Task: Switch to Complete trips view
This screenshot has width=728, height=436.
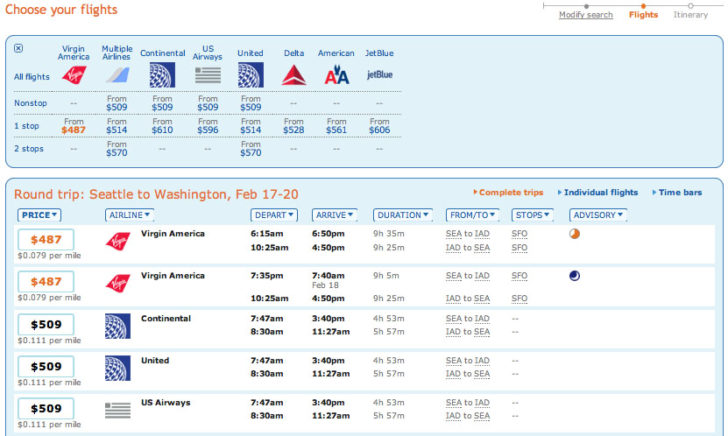Action: click(x=508, y=192)
